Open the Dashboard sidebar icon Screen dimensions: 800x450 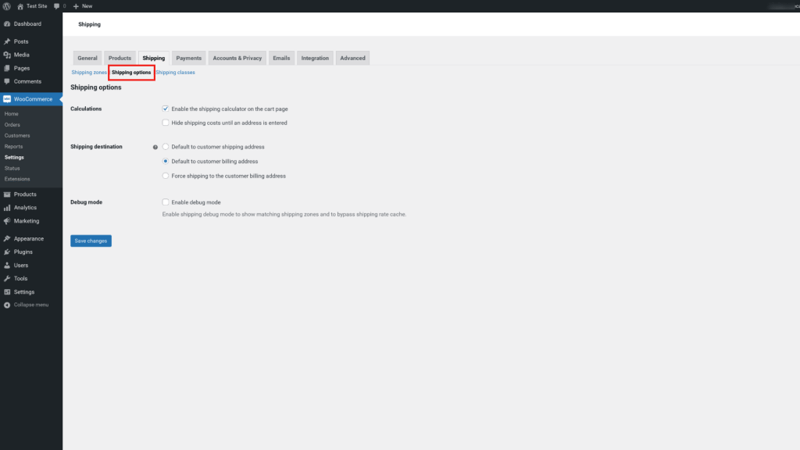[x=7, y=24]
